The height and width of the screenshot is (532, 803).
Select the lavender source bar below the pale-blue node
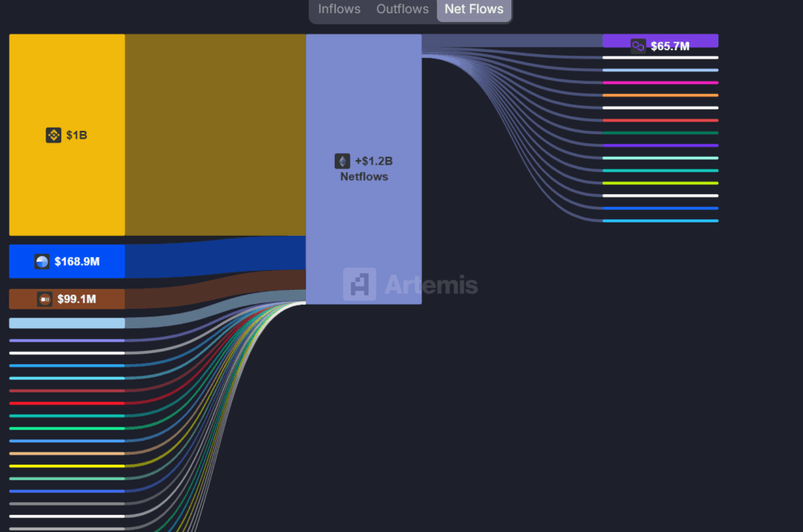[67, 340]
